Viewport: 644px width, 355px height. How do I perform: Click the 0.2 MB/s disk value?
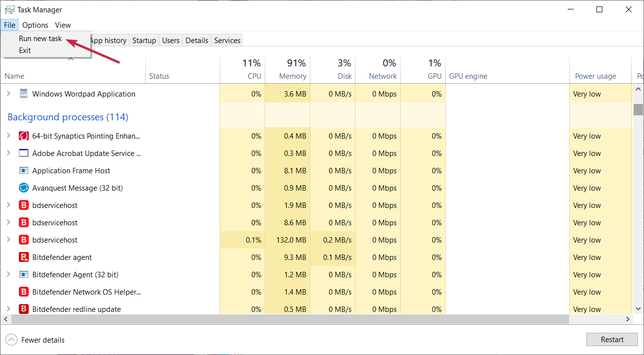point(337,240)
